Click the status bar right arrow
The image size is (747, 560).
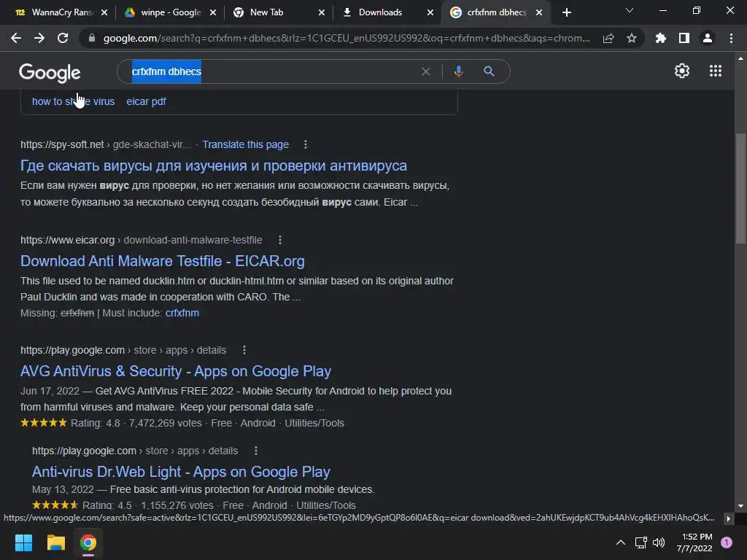coord(728,518)
